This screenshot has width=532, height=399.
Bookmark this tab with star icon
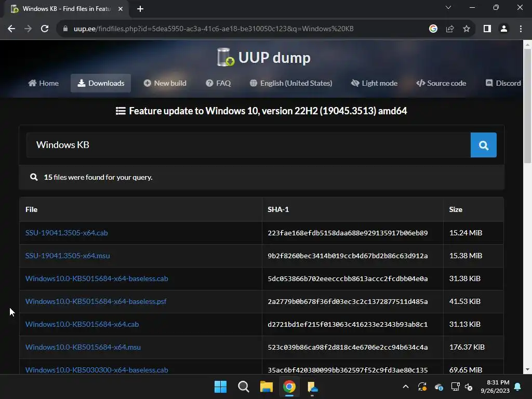click(467, 29)
